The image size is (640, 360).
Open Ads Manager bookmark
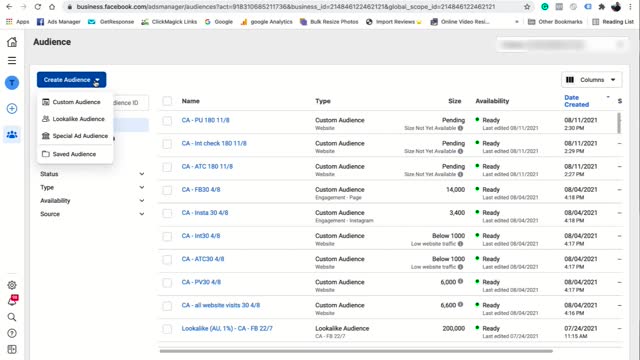coord(58,22)
